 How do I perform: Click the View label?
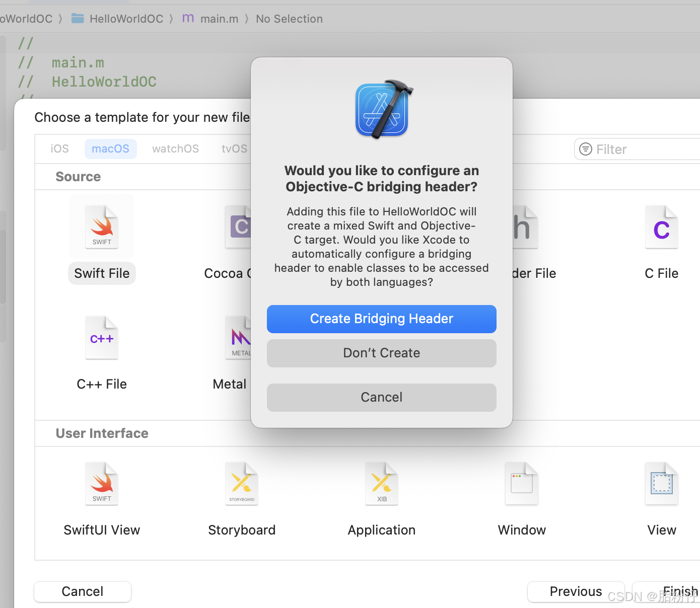[x=662, y=530]
